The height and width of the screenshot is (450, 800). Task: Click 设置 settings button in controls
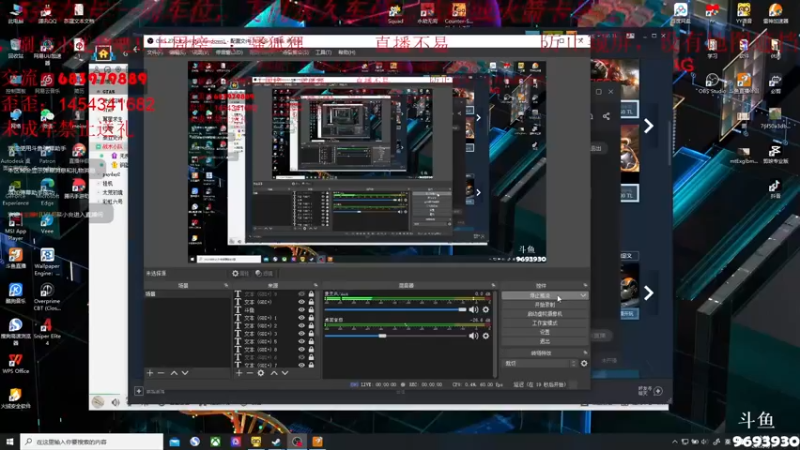point(544,332)
